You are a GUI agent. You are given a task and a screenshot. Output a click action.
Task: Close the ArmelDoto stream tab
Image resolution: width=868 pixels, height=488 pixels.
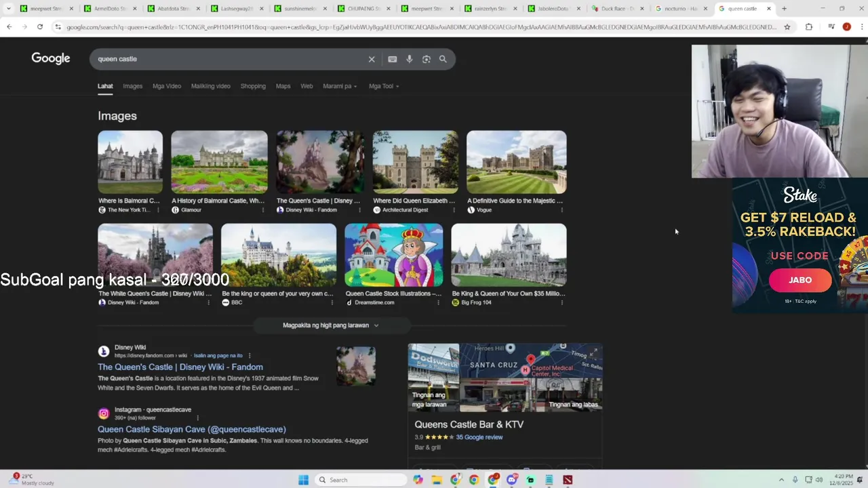(134, 9)
